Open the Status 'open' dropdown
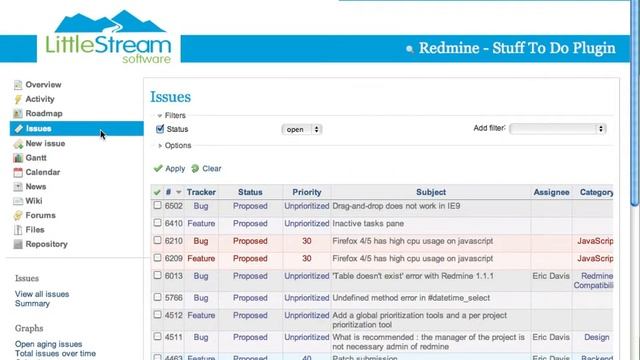This screenshot has height=360, width=640. [302, 129]
